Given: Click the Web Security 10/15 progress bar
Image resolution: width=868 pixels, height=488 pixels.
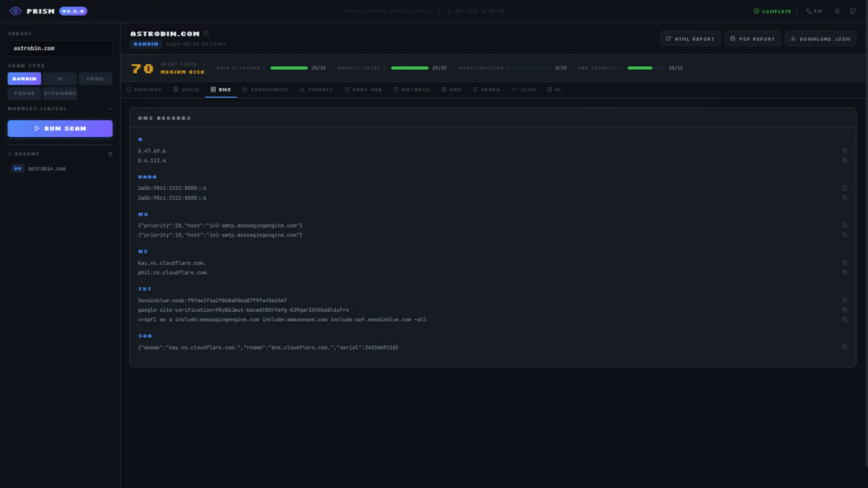Looking at the screenshot, I should coord(646,68).
